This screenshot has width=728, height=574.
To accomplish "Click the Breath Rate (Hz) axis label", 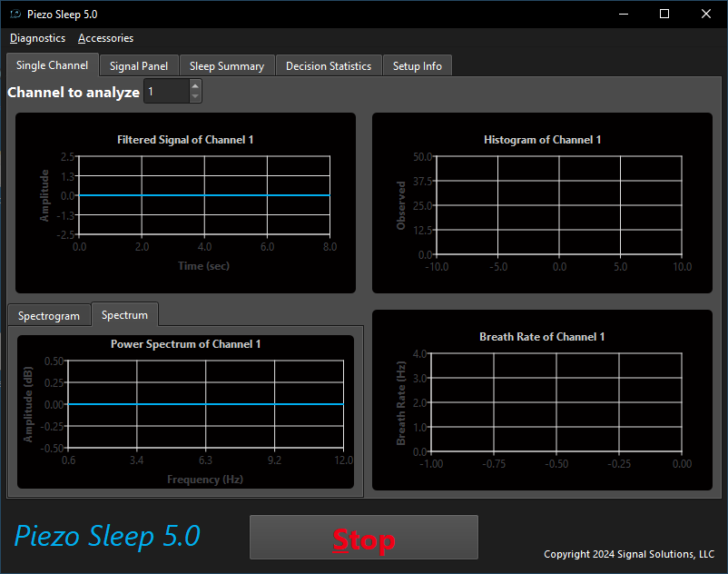I will click(400, 403).
